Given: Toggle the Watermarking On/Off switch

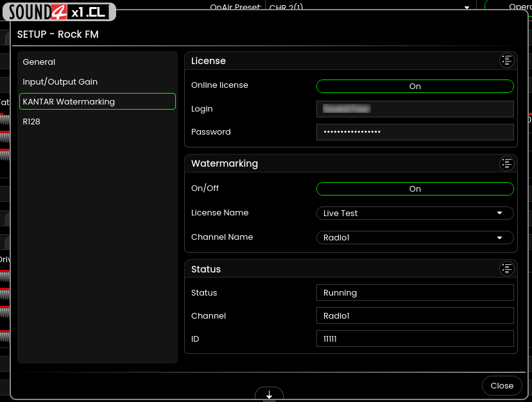Looking at the screenshot, I should pyautogui.click(x=415, y=188).
